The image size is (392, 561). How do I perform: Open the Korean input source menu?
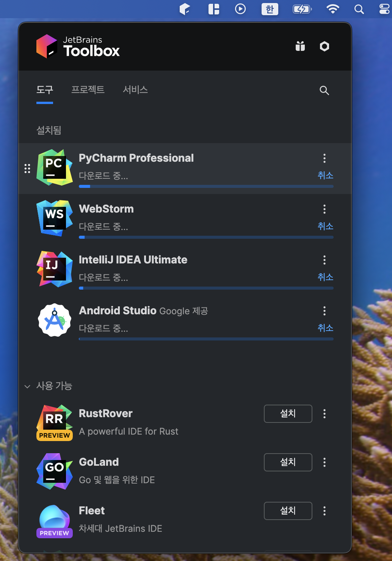point(270,9)
